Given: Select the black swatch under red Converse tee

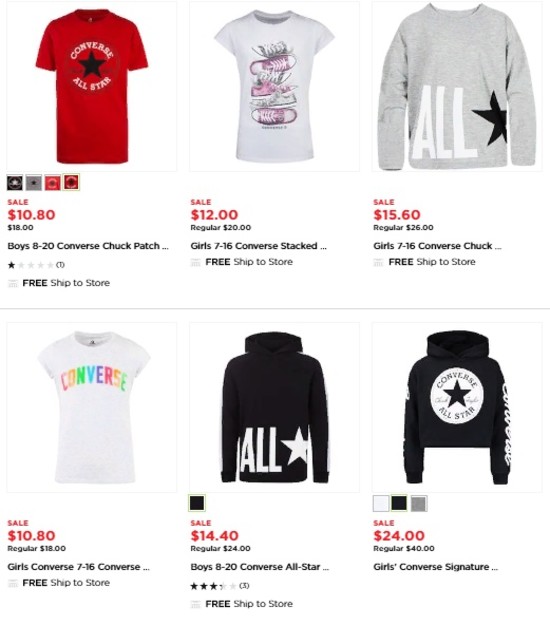Looking at the screenshot, I should (x=15, y=183).
